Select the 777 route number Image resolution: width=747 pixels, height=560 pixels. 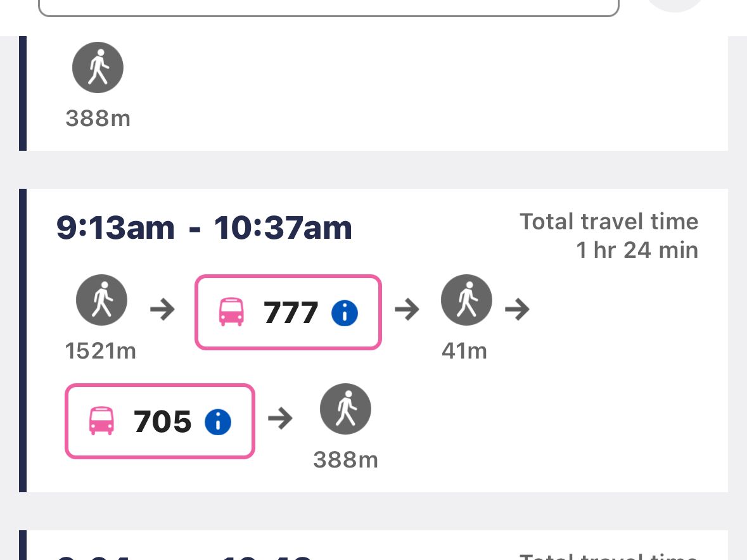point(291,312)
